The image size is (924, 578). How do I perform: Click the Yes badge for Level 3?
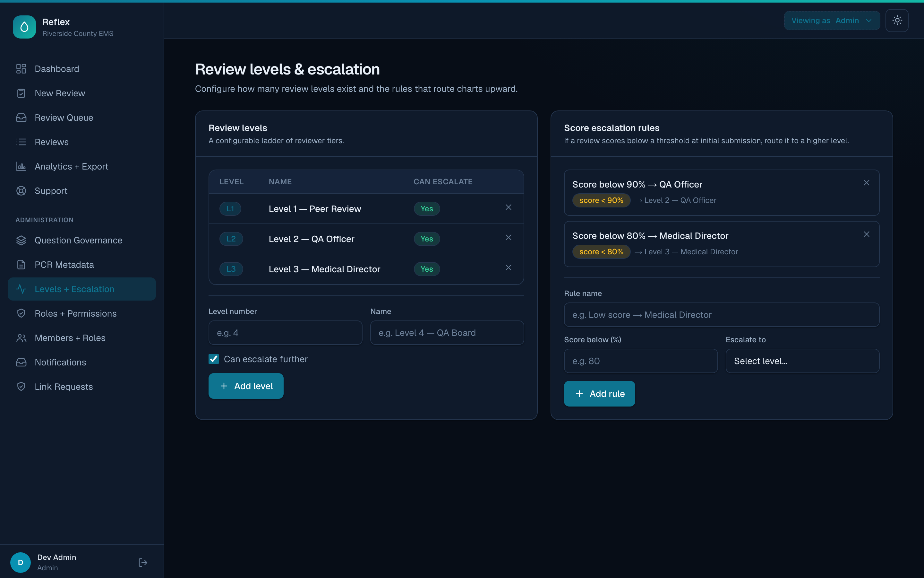(427, 269)
